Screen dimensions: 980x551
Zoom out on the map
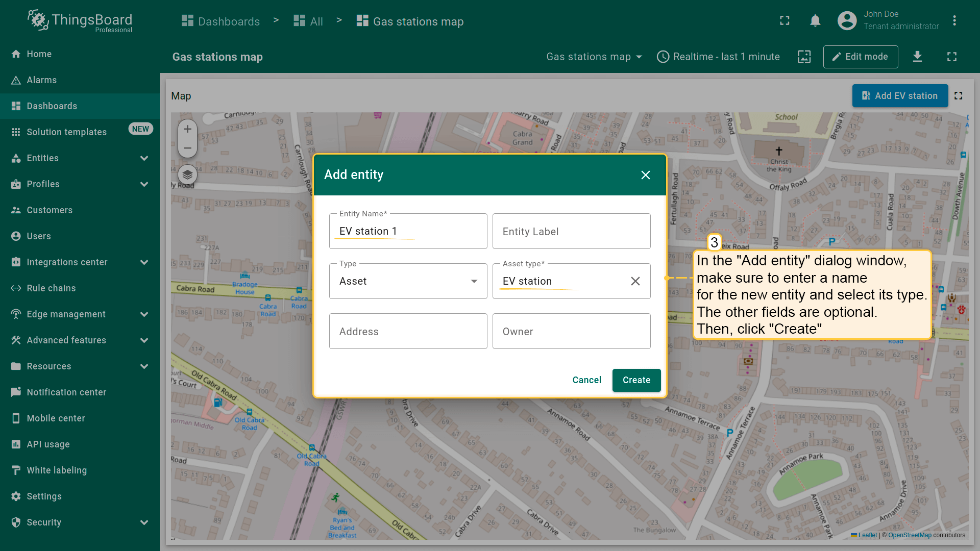click(x=187, y=148)
